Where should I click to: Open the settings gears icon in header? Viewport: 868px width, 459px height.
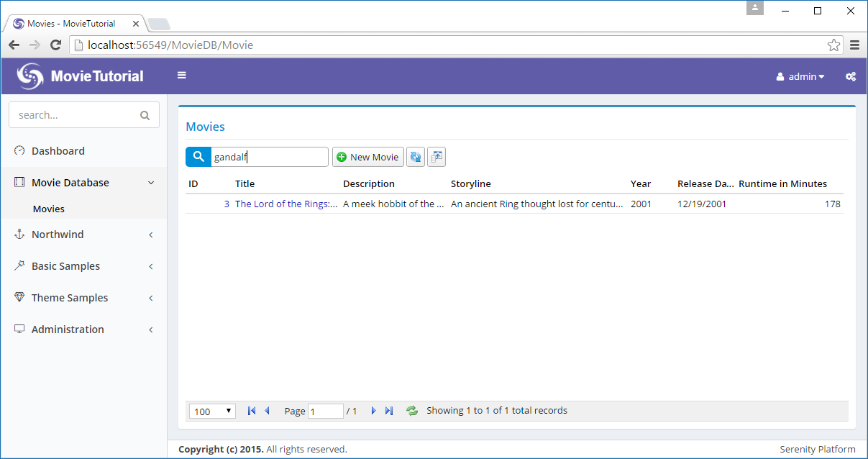coord(850,76)
